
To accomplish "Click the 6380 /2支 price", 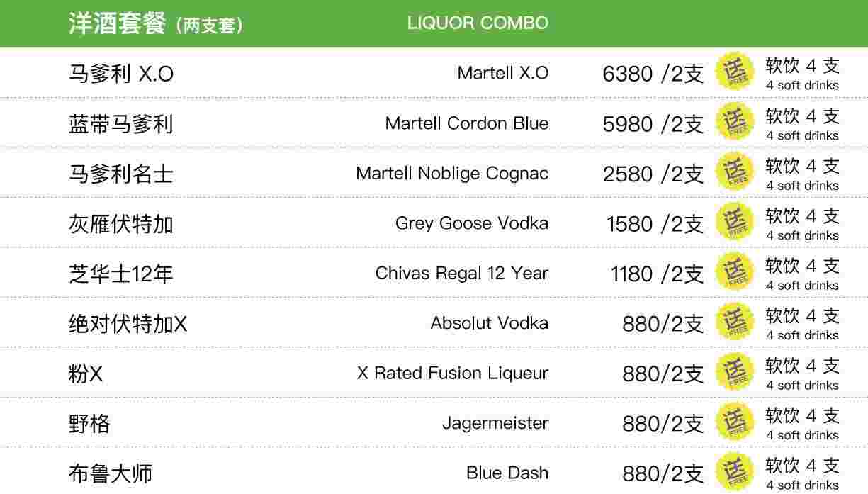I will point(653,74).
